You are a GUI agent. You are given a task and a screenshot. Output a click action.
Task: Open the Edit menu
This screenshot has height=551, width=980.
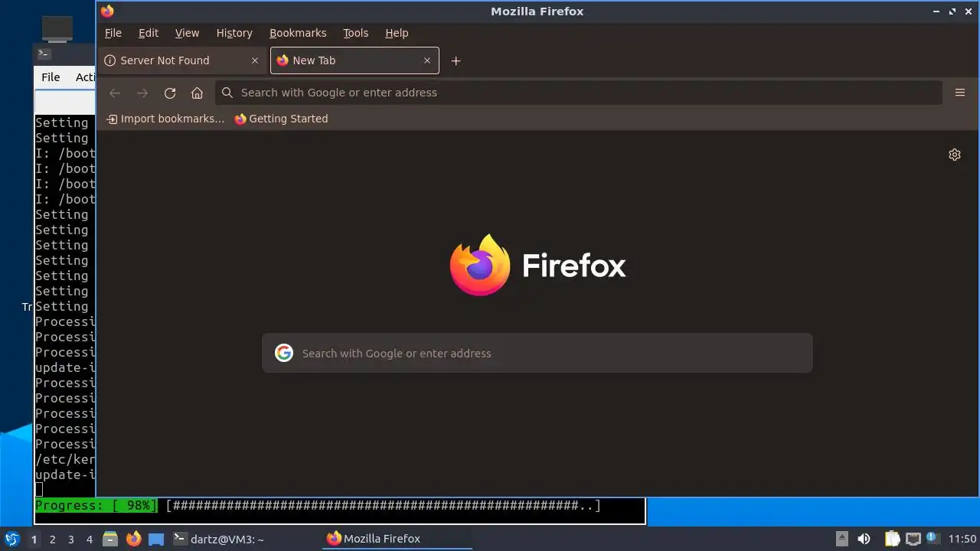pos(149,33)
